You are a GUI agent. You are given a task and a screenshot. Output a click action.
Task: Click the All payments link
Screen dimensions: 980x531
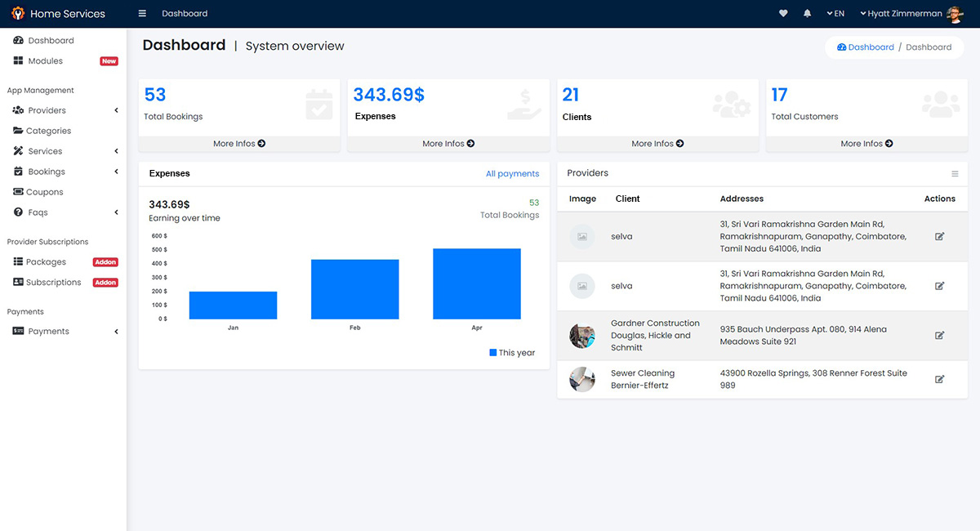click(x=512, y=174)
